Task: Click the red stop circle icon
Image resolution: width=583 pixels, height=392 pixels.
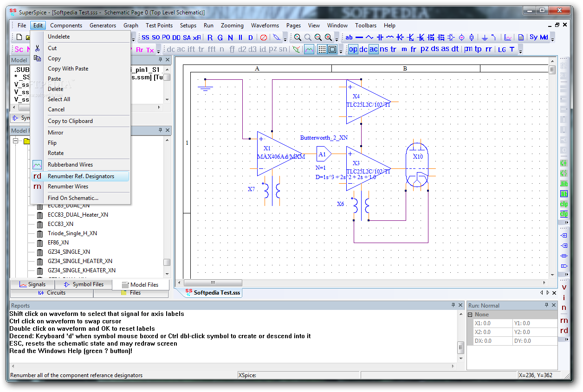Action: pos(263,38)
